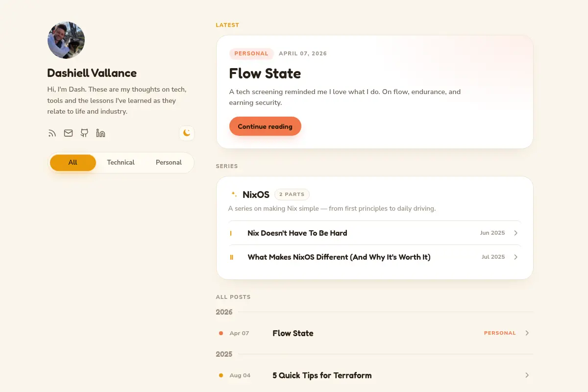Click chevron on Flow State list row
The image size is (588, 392).
527,333
